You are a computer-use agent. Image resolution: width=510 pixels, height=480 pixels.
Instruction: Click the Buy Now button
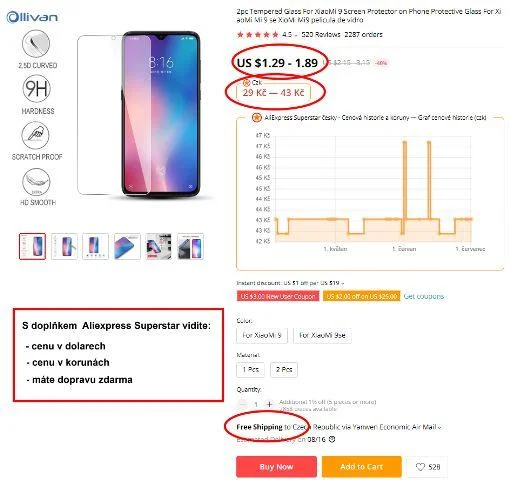276,467
